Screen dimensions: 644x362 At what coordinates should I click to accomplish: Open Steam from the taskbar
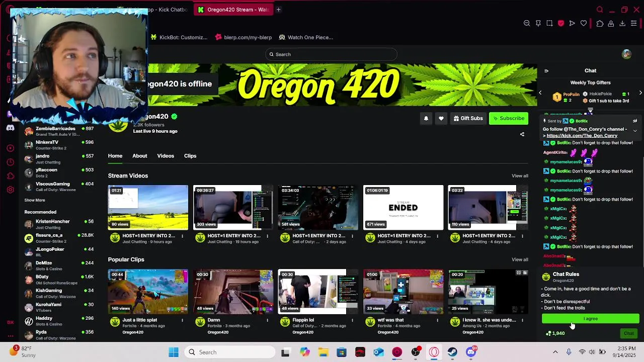[452, 352]
